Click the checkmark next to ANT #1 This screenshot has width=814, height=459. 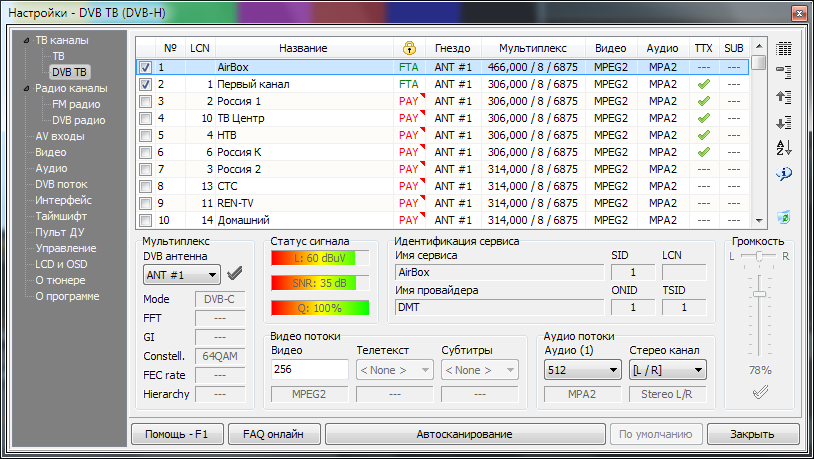235,274
